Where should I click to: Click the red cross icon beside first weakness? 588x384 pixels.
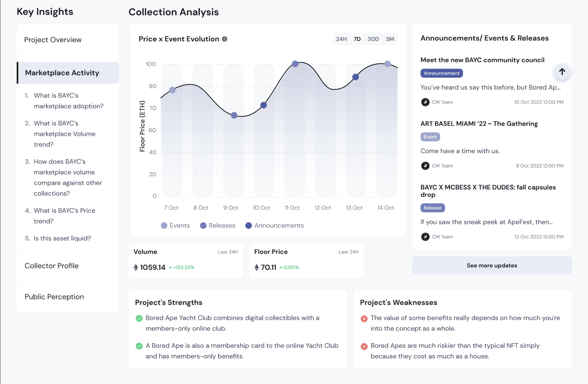pos(364,318)
